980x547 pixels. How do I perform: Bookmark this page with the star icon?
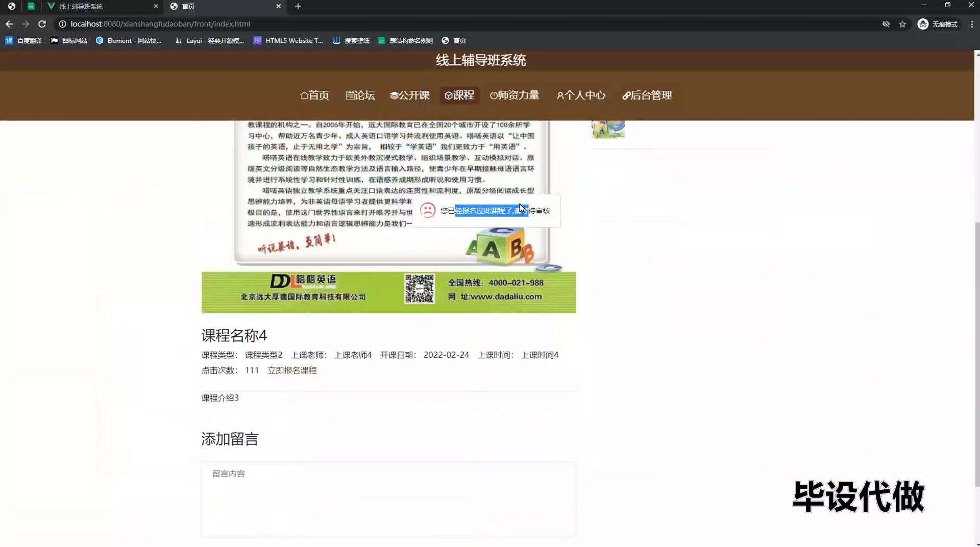coord(902,24)
